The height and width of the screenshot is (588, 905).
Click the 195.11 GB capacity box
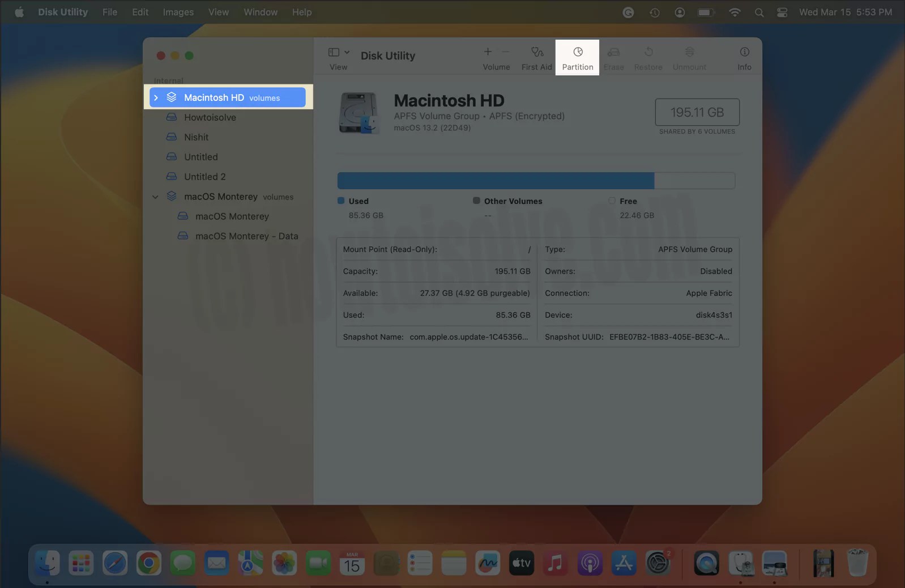pos(697,112)
